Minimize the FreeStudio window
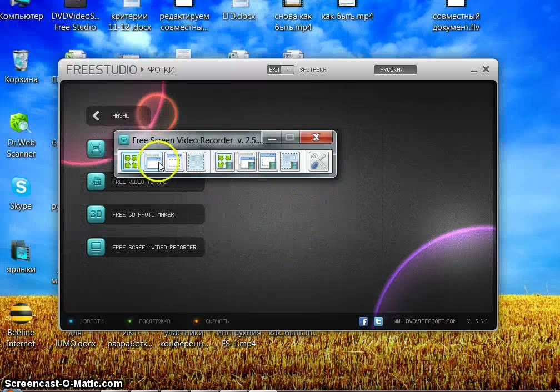The width and height of the screenshot is (560, 392). tap(474, 70)
